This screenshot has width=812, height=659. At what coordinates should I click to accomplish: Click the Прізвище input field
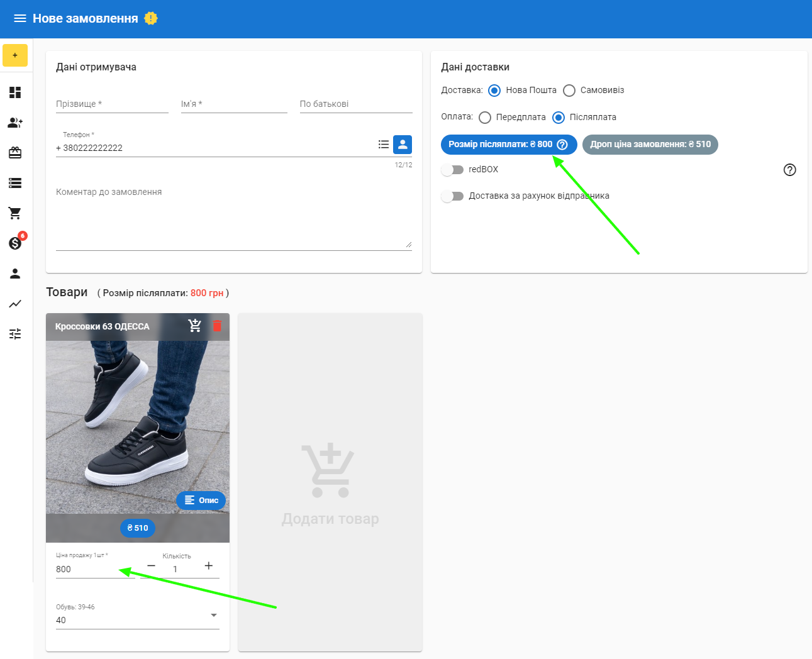pyautogui.click(x=112, y=104)
